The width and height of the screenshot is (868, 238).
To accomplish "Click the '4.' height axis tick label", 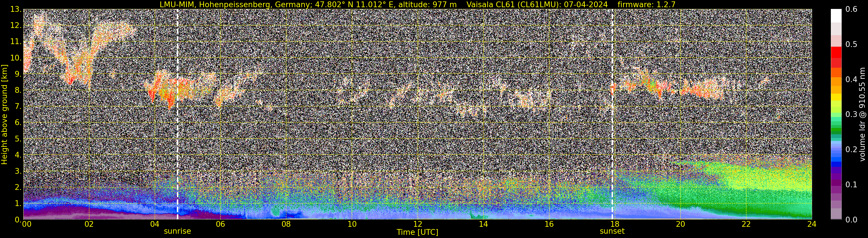I will (x=18, y=155).
